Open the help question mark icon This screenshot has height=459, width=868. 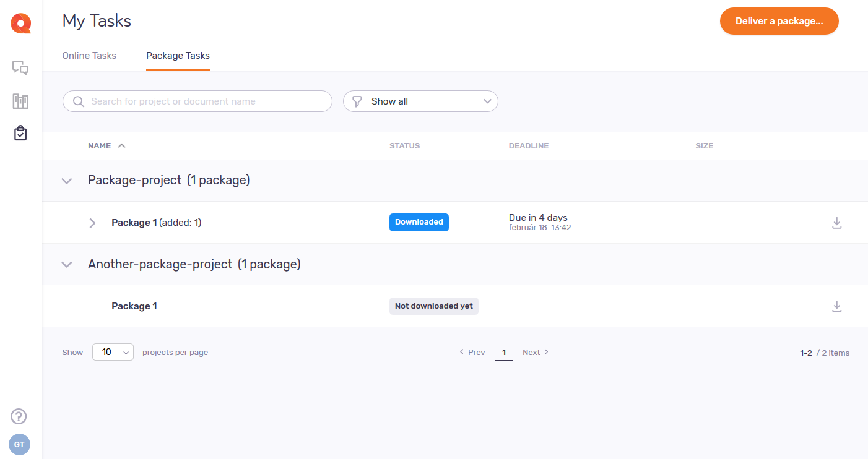[x=19, y=416]
